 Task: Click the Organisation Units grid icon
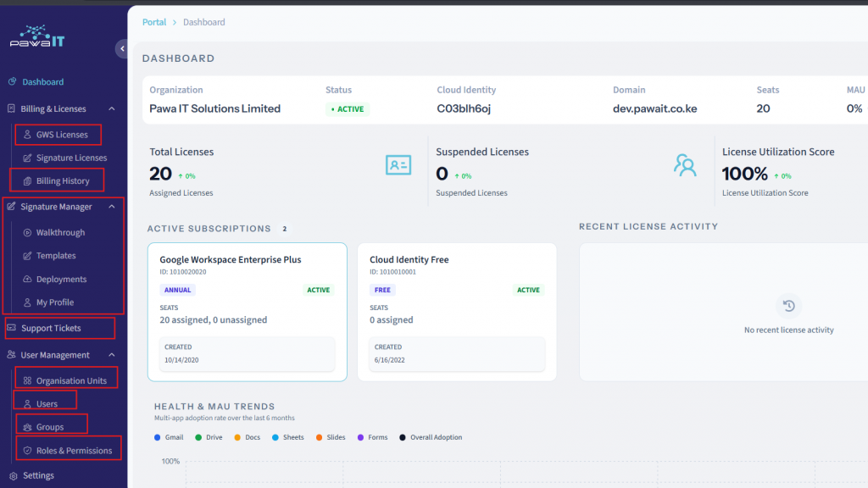27,380
